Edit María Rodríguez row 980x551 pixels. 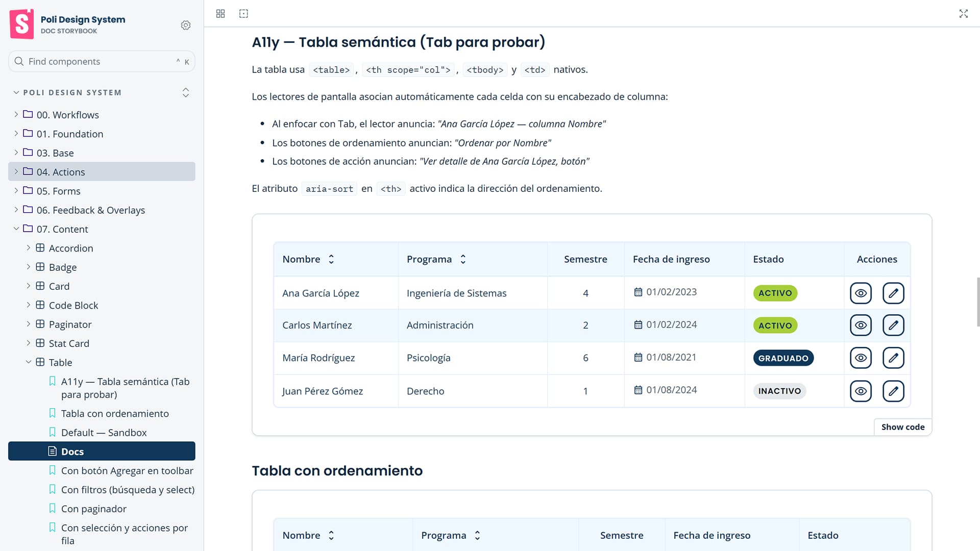coord(893,358)
